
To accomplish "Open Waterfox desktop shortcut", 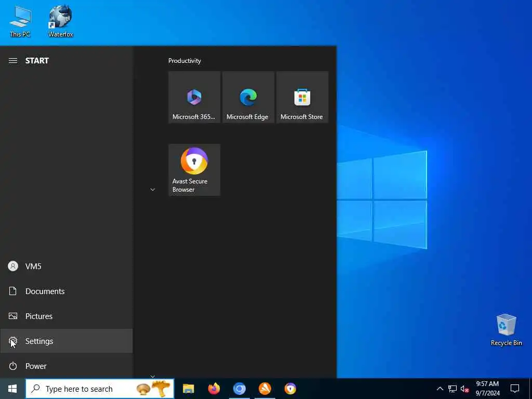I will 60,20.
